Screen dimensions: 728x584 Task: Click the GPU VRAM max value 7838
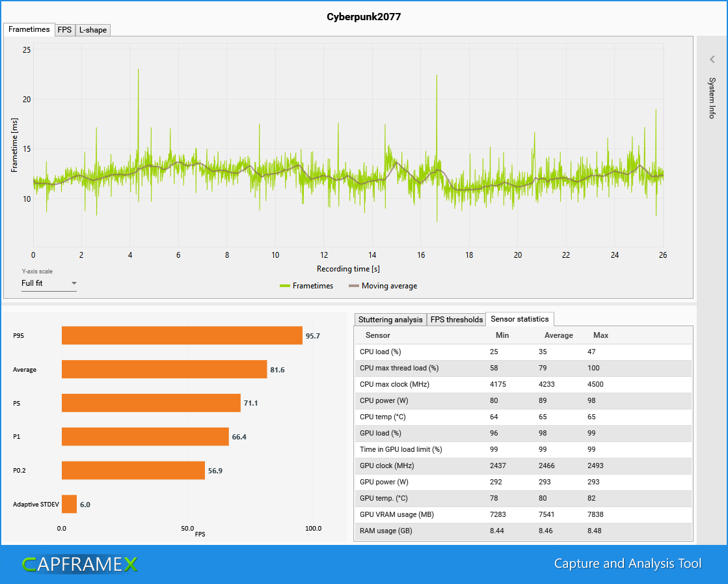pyautogui.click(x=595, y=514)
